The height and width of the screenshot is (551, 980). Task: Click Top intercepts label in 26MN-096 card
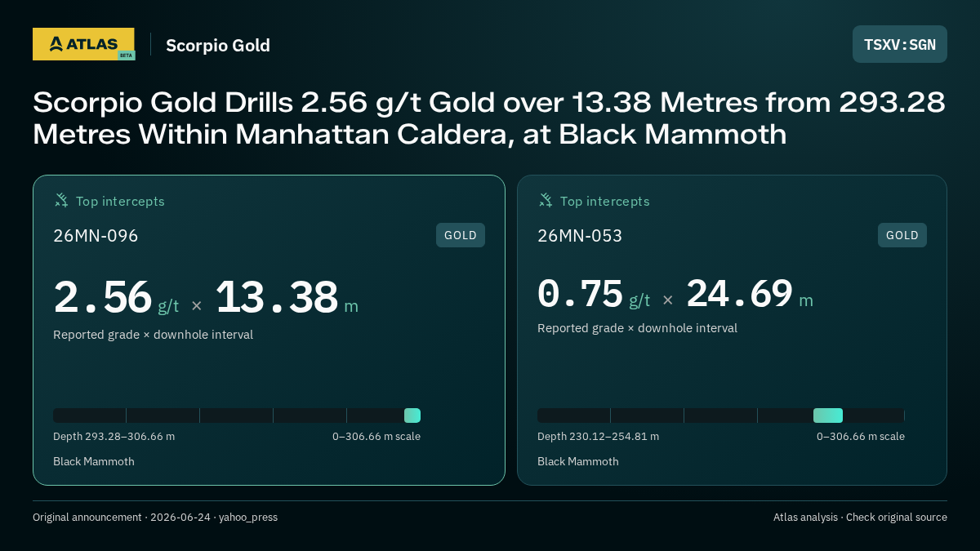(120, 201)
